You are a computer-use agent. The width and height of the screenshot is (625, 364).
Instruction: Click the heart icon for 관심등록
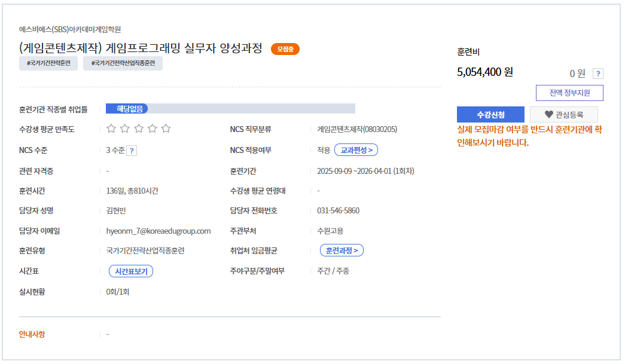(548, 114)
